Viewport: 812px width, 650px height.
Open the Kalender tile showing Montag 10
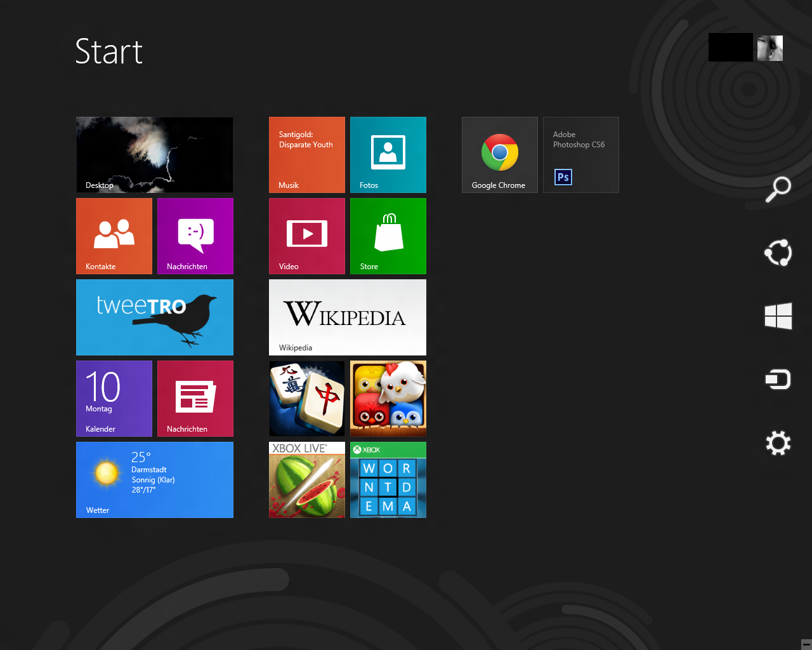click(114, 399)
